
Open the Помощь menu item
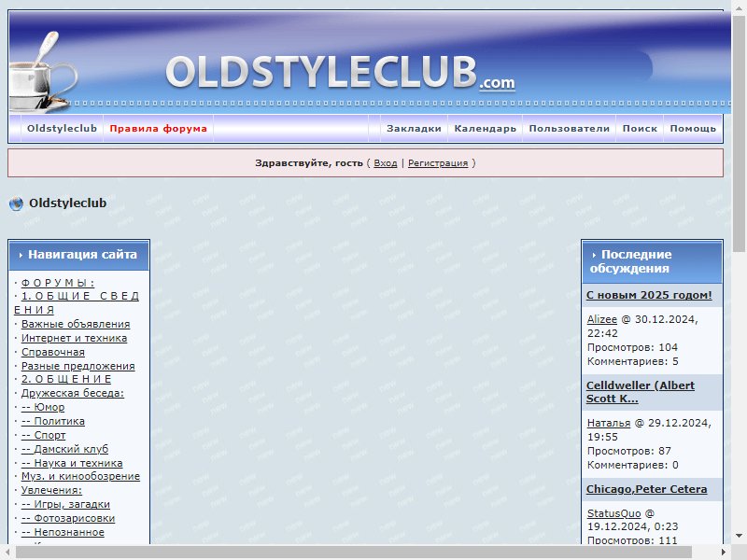693,129
